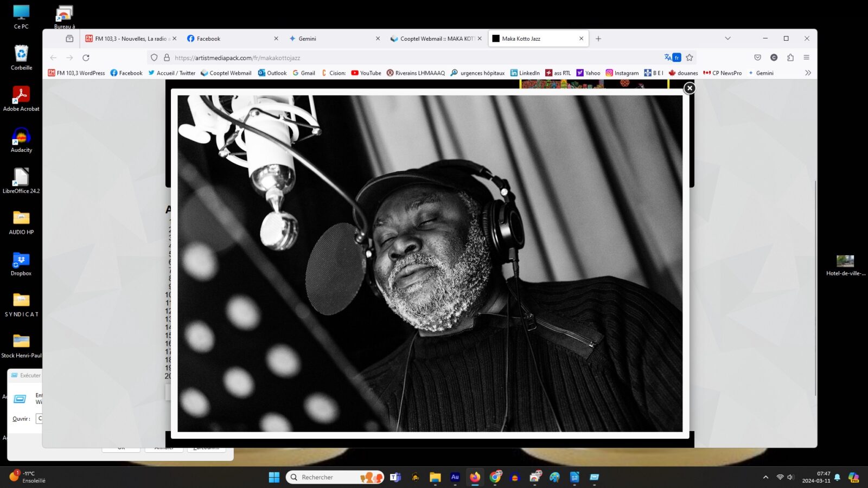This screenshot has width=868, height=488.
Task: Open Audacity from the desktop
Action: point(21,140)
